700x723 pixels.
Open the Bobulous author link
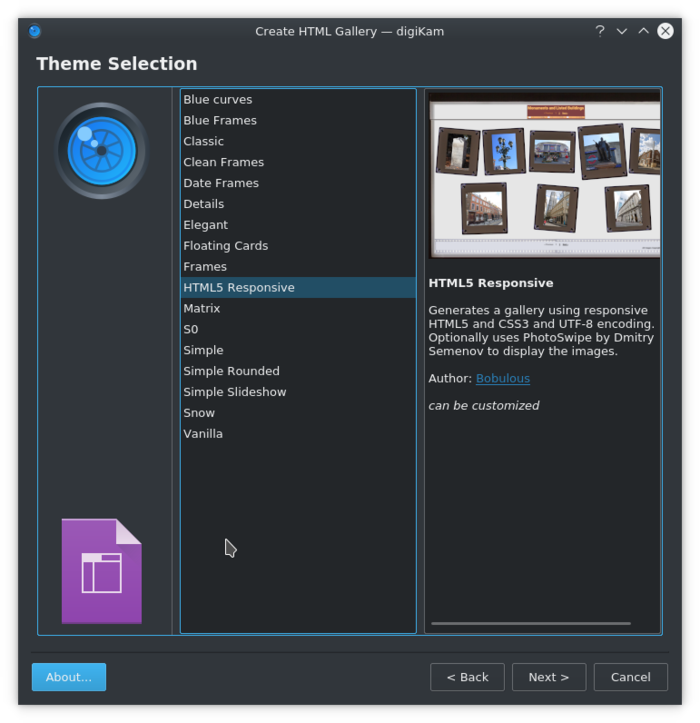click(503, 379)
